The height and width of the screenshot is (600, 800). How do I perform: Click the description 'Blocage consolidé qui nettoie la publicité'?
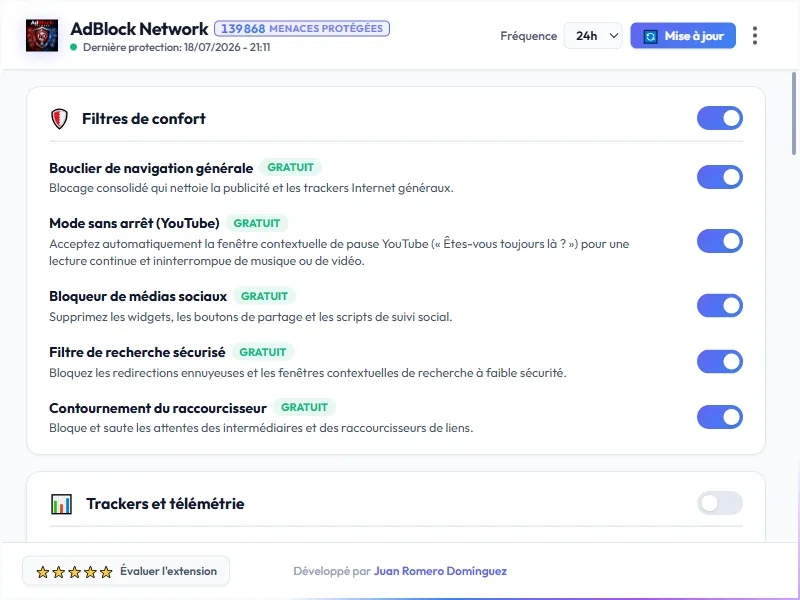[252, 188]
